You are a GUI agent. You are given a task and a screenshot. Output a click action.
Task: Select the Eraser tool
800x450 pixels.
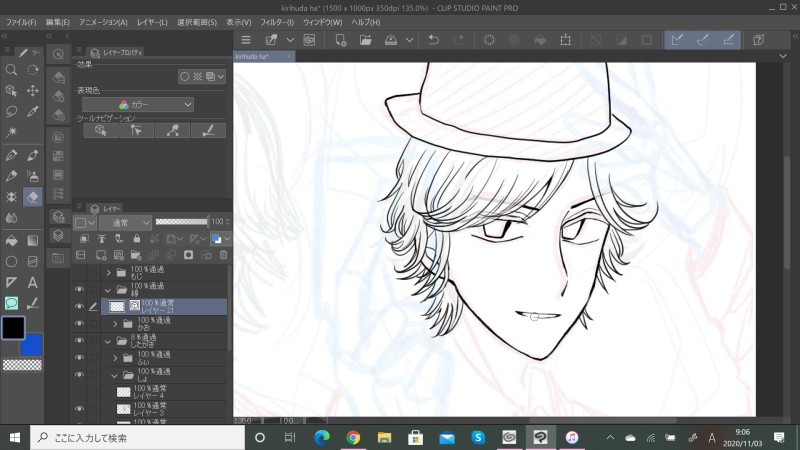click(x=32, y=197)
